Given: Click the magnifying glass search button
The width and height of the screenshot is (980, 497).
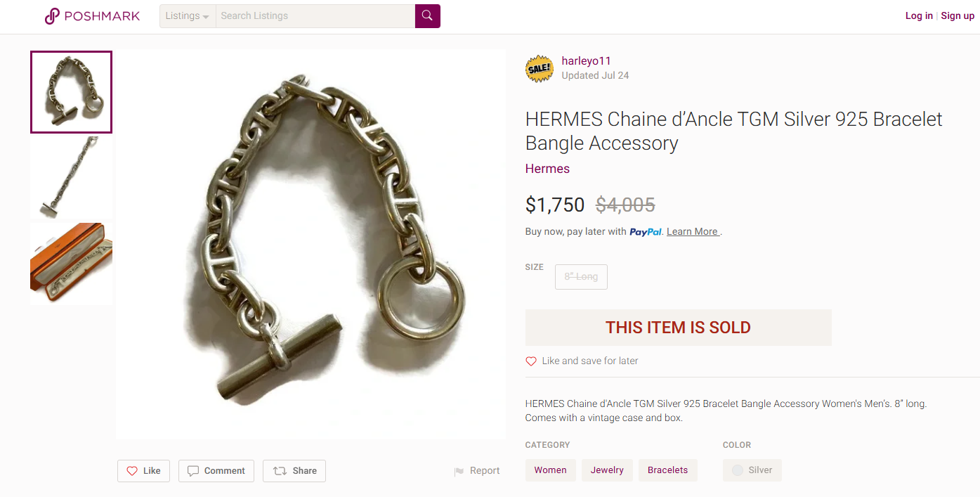Looking at the screenshot, I should pyautogui.click(x=427, y=15).
